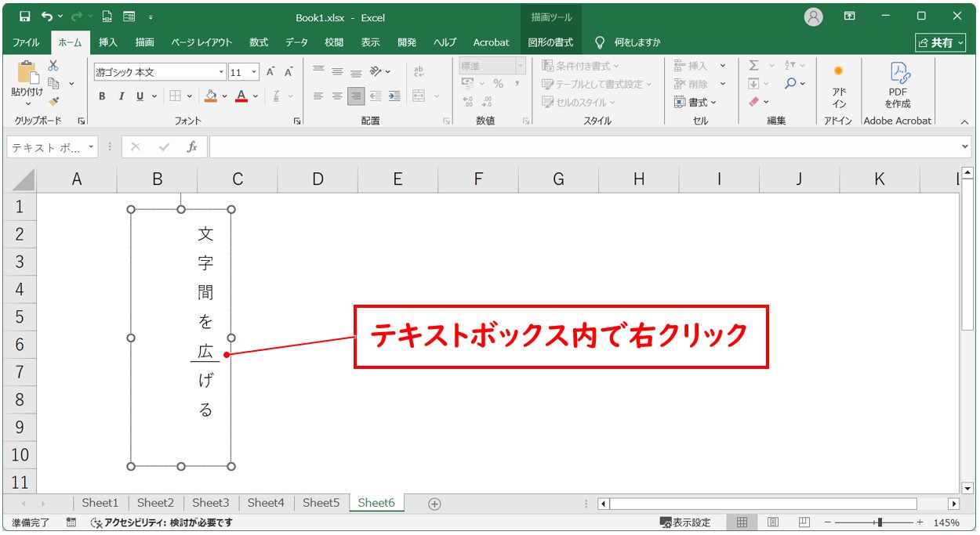
Task: Decrease font size with smaller A
Action: [289, 72]
